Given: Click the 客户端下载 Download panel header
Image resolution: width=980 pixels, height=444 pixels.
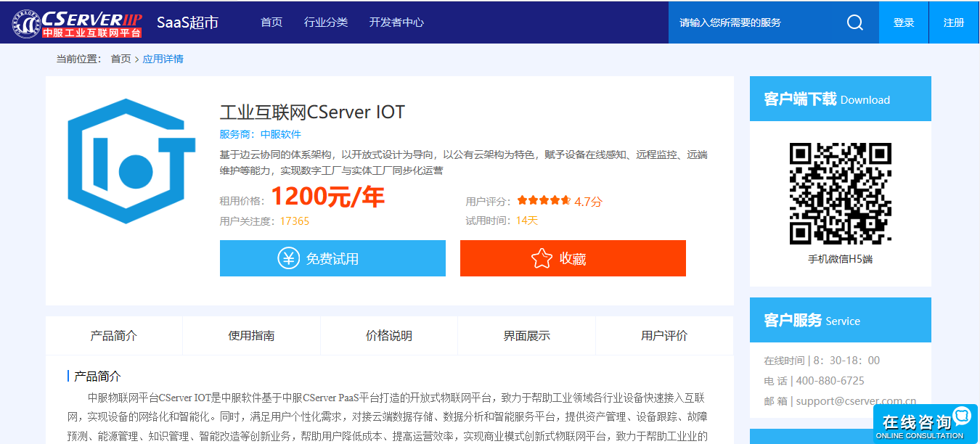Looking at the screenshot, I should click(x=840, y=99).
